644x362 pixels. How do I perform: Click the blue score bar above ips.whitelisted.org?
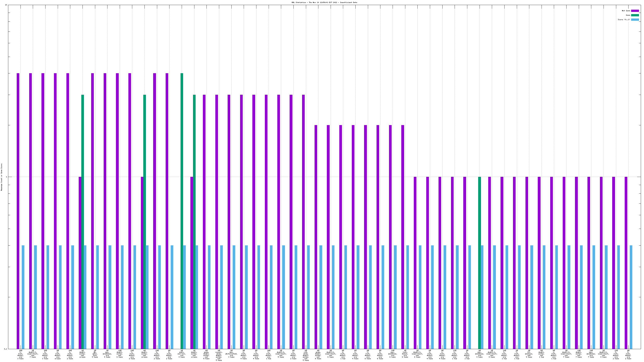click(x=234, y=297)
